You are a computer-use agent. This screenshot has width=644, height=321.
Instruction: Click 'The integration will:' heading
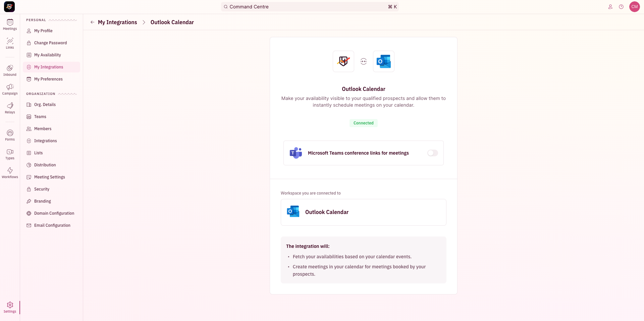tap(308, 246)
